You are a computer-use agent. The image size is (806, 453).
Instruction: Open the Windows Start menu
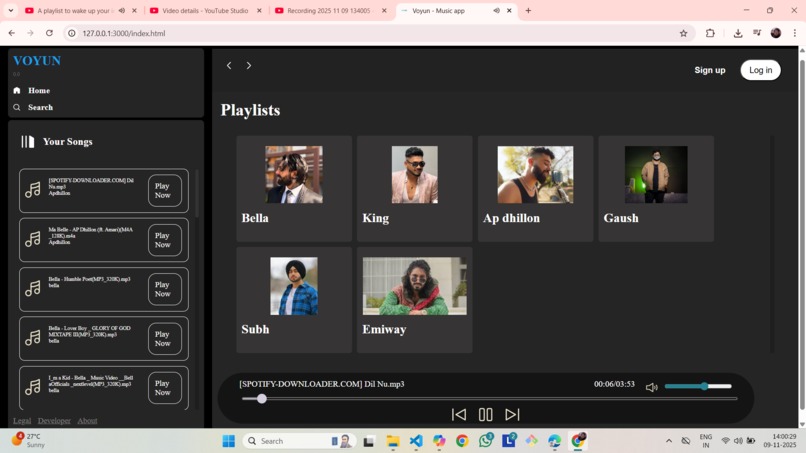click(229, 441)
